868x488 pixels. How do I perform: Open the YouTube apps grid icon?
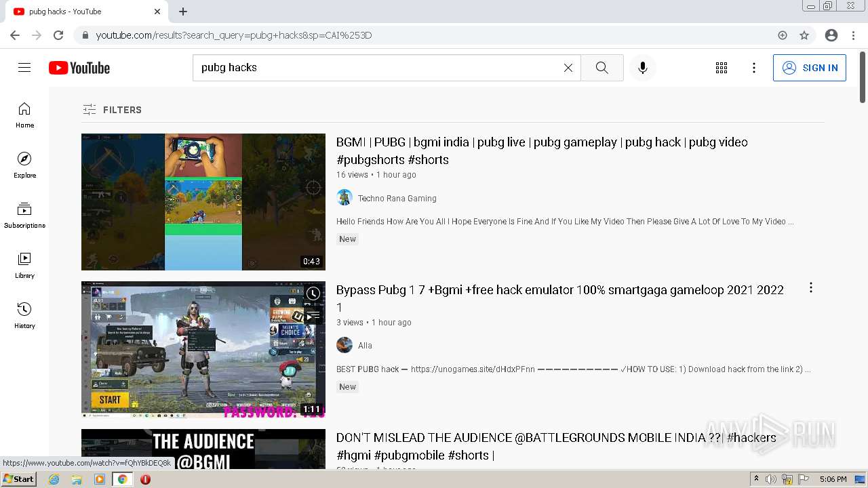pos(722,68)
